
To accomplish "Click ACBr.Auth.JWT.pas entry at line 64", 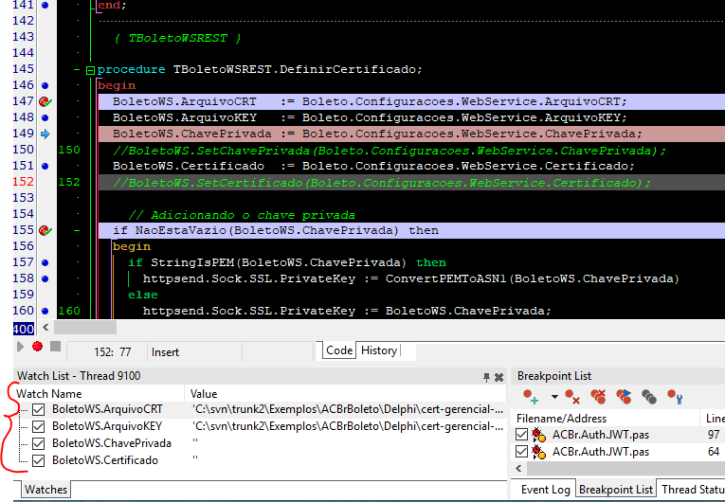I will coord(601,452).
